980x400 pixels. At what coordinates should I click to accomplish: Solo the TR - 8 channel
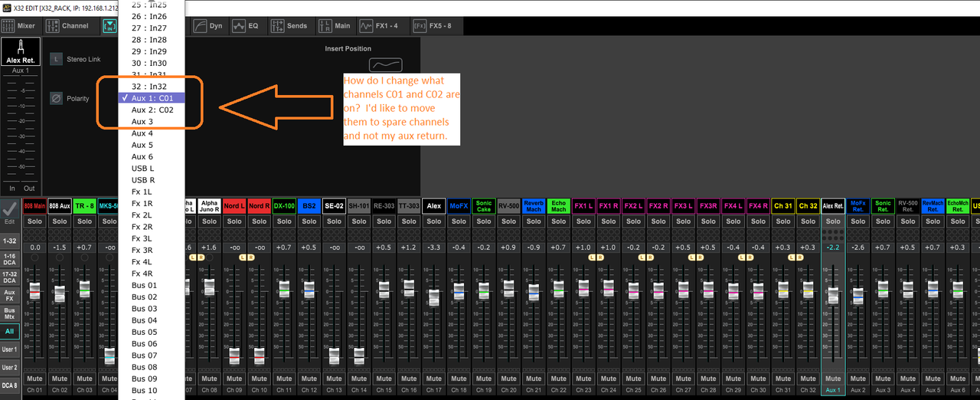pyautogui.click(x=85, y=221)
